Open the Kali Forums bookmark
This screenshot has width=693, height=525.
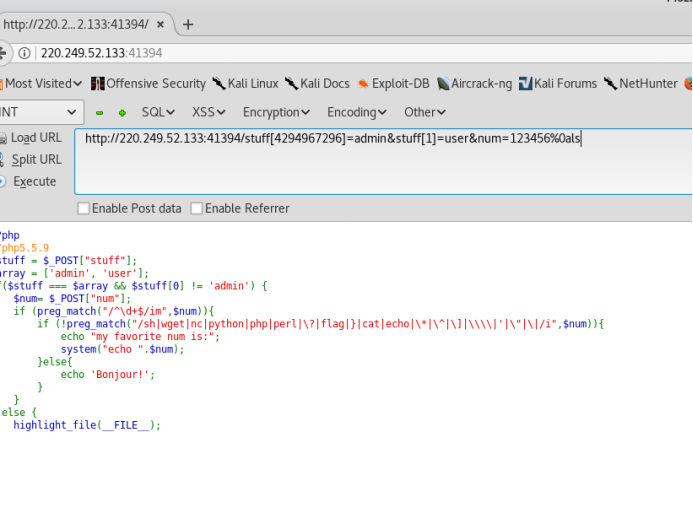tap(558, 84)
